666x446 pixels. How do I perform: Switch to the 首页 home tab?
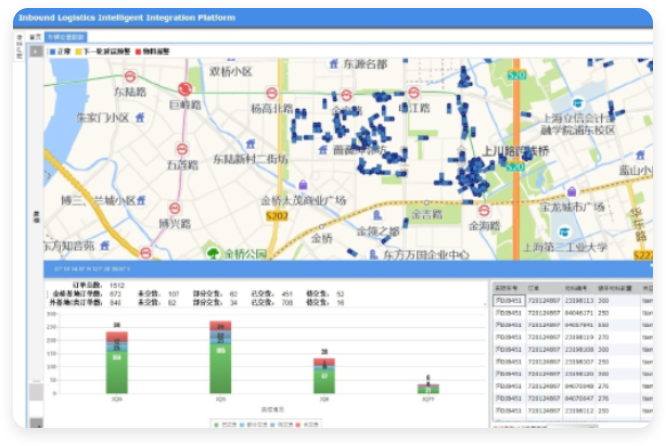pyautogui.click(x=35, y=36)
